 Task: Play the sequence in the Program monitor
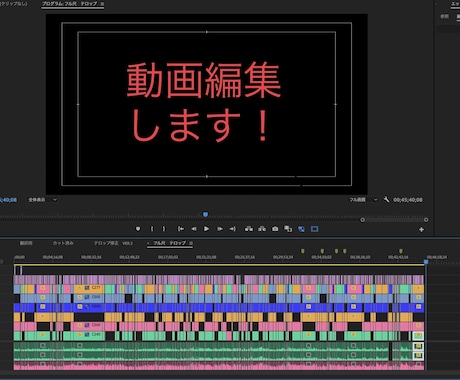(206, 229)
